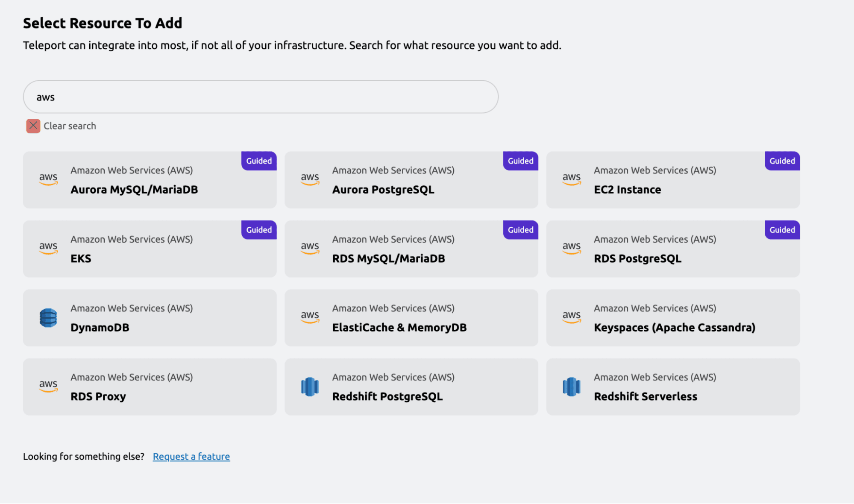854x504 pixels.
Task: Click Guided badge on EKS card
Action: [x=259, y=230]
